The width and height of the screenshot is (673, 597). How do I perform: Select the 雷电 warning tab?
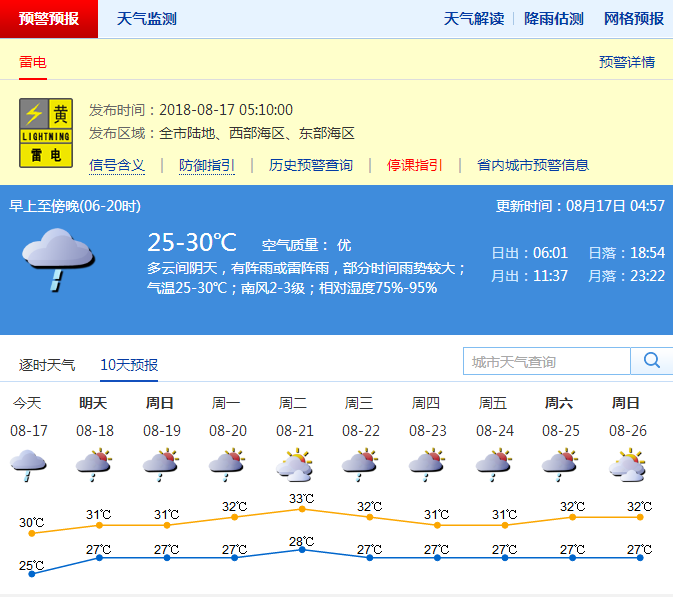pyautogui.click(x=33, y=62)
